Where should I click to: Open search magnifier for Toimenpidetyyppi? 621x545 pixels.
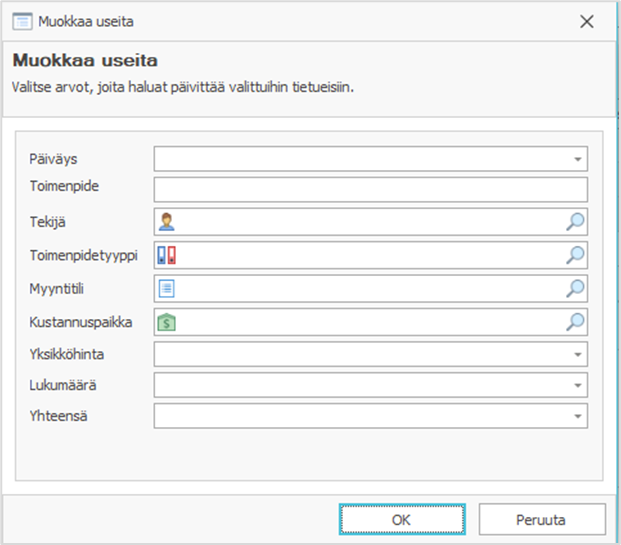coord(575,255)
